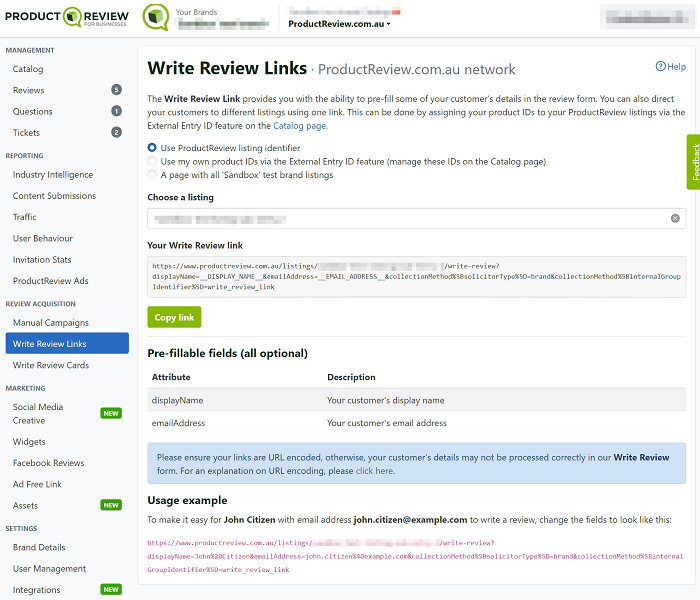Open Traffic report

pyautogui.click(x=25, y=217)
